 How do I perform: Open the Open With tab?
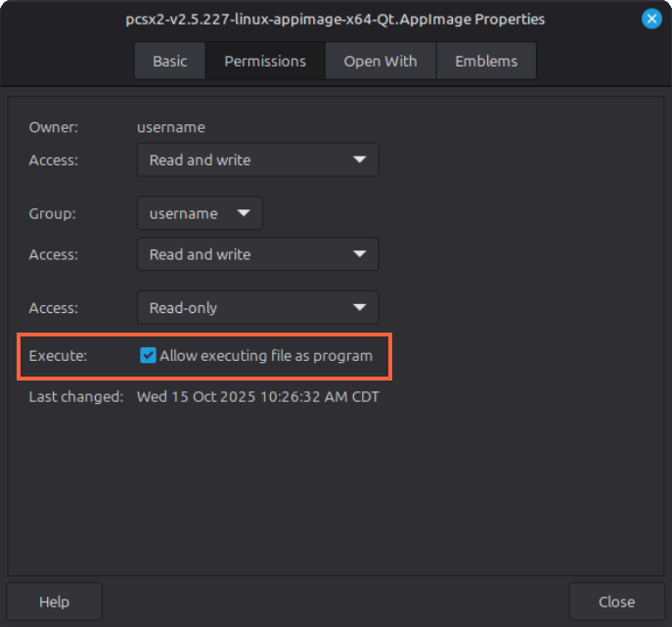[381, 61]
